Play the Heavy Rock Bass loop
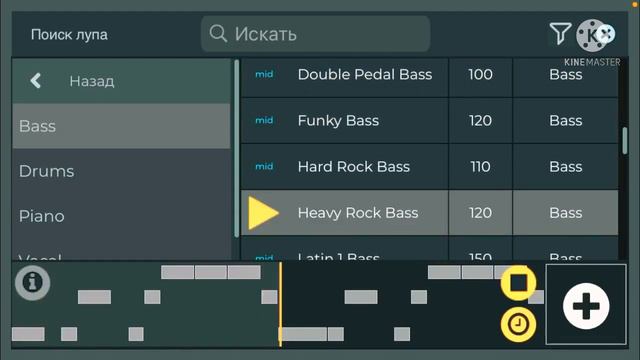The width and height of the screenshot is (640, 360). 263,213
